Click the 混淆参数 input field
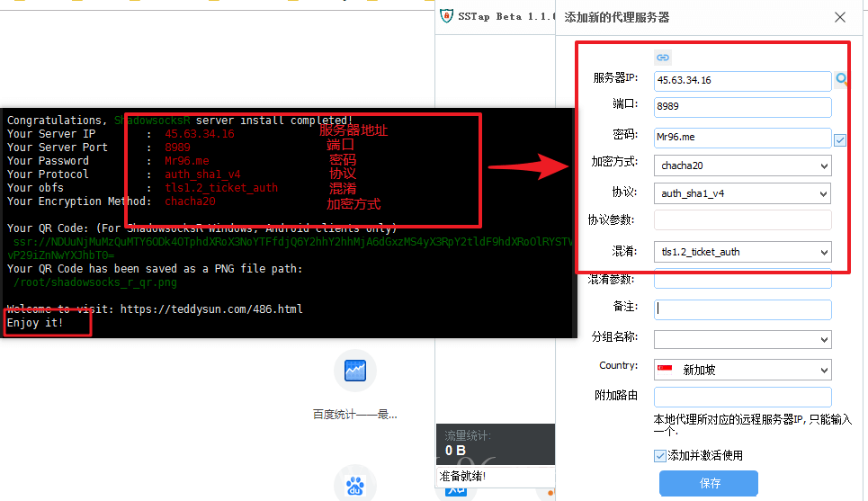 [x=742, y=279]
